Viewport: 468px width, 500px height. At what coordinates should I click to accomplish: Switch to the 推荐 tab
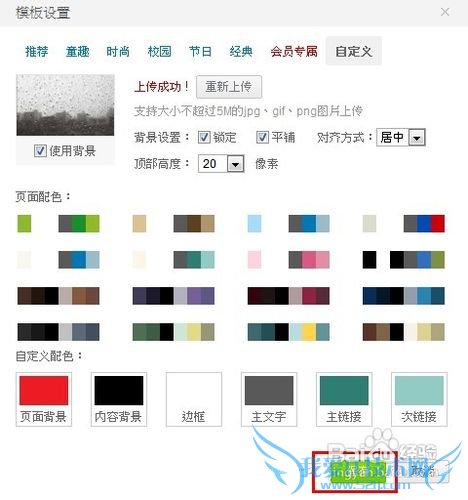pyautogui.click(x=36, y=52)
